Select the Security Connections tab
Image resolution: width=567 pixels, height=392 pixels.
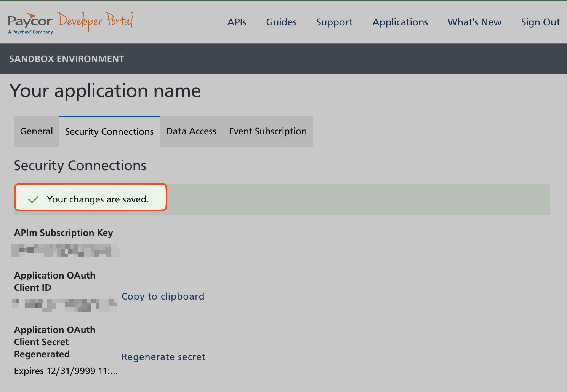[x=109, y=132]
